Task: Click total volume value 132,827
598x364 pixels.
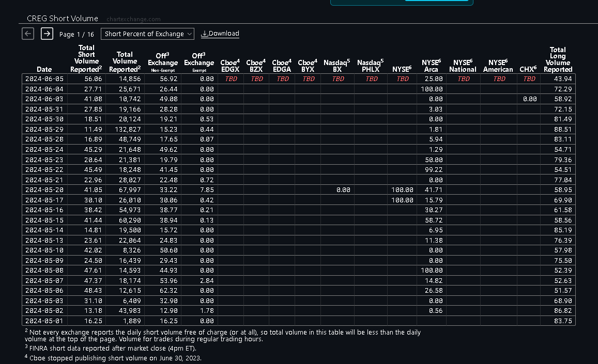Action: tap(128, 129)
